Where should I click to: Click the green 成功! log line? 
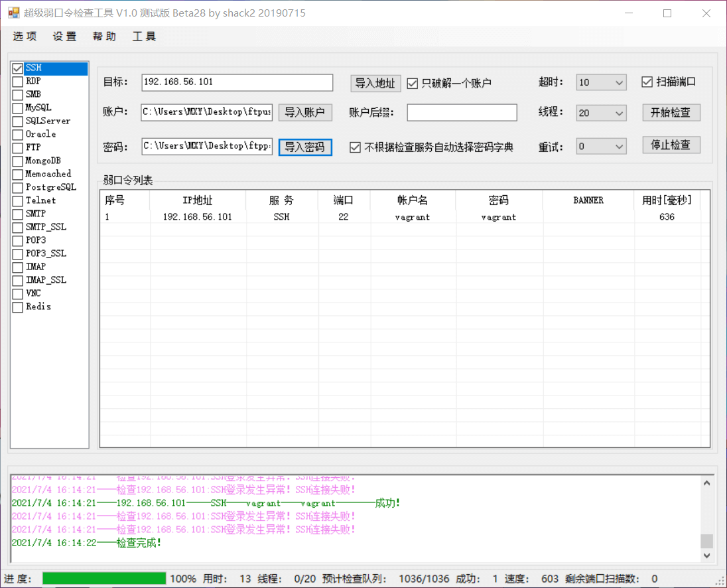click(x=206, y=503)
